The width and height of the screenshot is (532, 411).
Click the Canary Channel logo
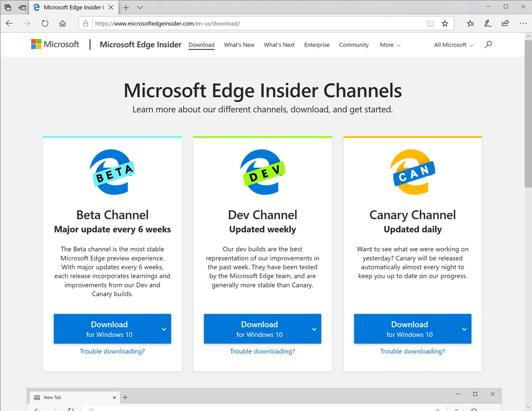click(412, 171)
